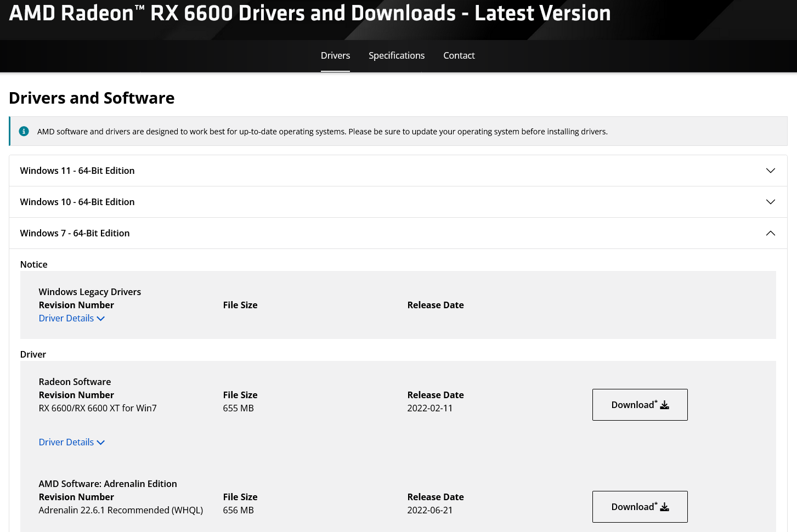The height and width of the screenshot is (532, 797).
Task: Click the operating system update notice text
Action: point(323,132)
